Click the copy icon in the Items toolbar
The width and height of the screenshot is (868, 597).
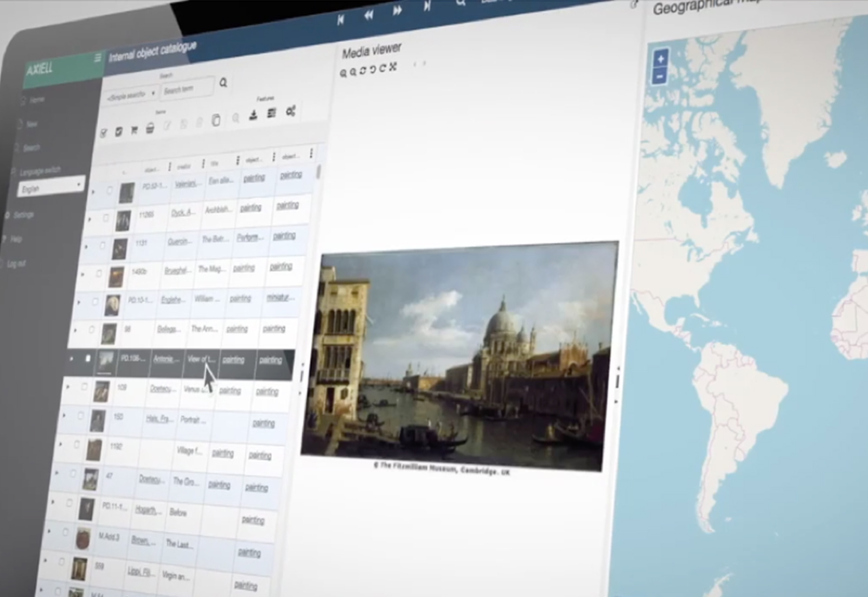pyautogui.click(x=216, y=121)
